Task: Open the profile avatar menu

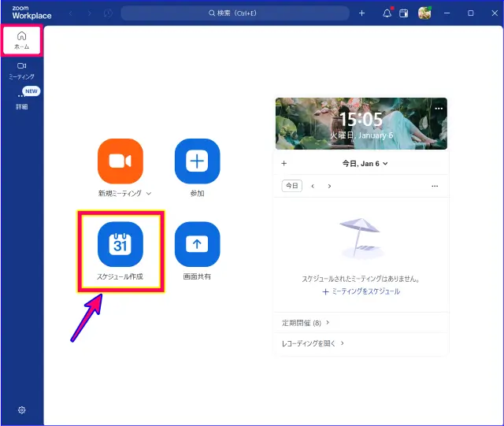Action: [424, 13]
